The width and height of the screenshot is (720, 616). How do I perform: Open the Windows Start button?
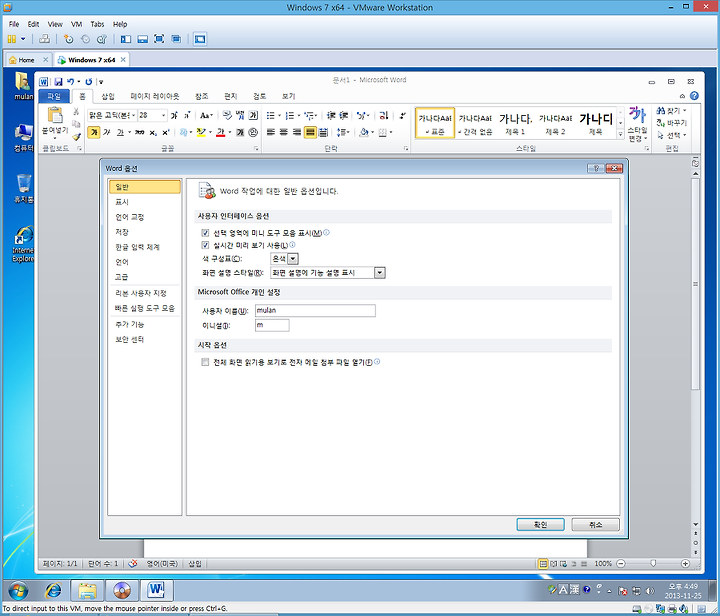pos(18,591)
